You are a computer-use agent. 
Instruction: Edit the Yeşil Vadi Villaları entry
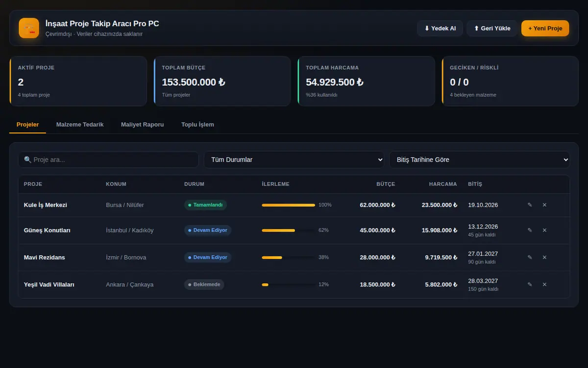tap(530, 285)
